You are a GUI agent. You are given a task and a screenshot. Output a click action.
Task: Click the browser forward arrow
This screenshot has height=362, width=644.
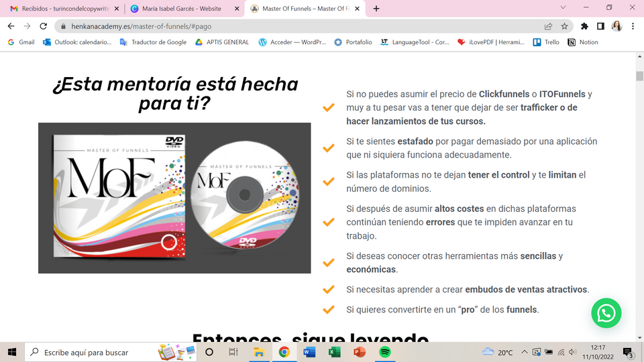click(x=27, y=26)
